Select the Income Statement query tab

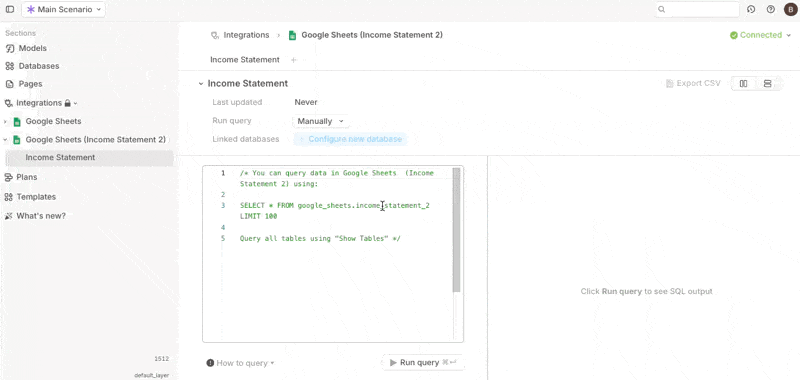tap(245, 60)
